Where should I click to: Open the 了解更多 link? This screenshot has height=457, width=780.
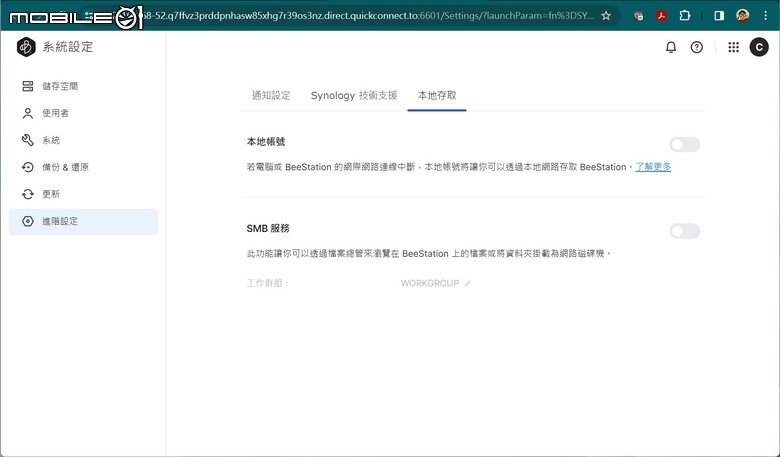pyautogui.click(x=653, y=167)
